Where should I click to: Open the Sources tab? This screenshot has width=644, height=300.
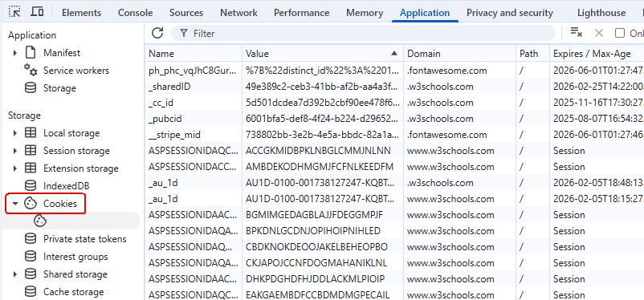[x=186, y=13]
